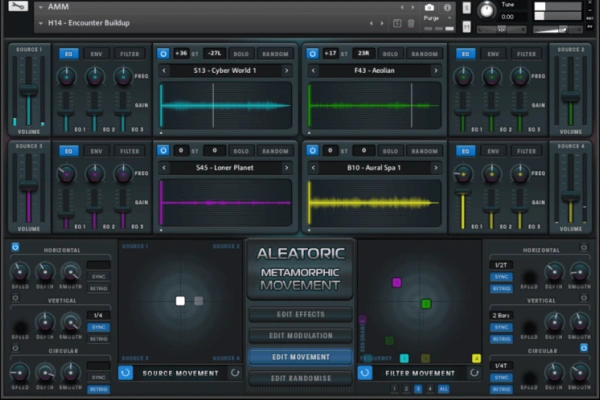Toggle left Vertical SYNC button
The width and height of the screenshot is (600, 400).
click(x=99, y=326)
